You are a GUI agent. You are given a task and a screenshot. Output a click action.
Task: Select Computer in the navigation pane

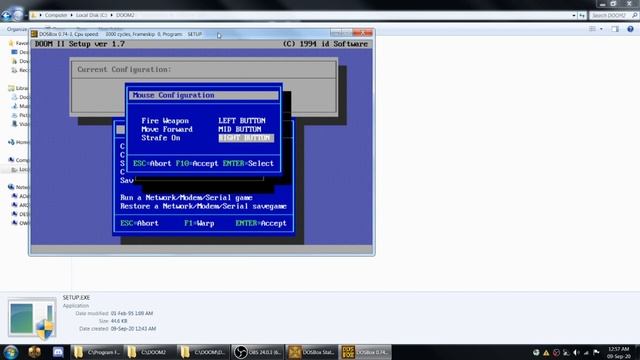pyautogui.click(x=18, y=160)
